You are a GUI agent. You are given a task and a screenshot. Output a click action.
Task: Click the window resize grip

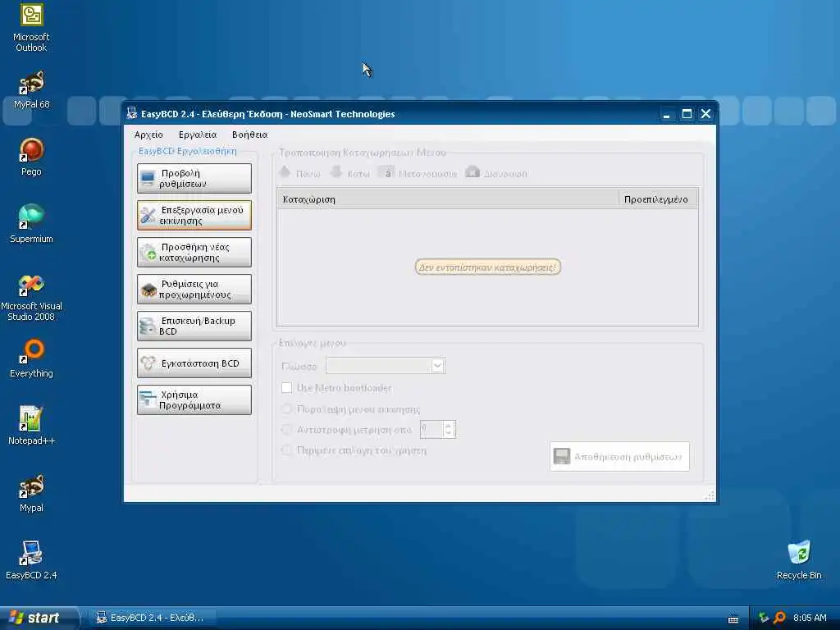[x=710, y=495]
